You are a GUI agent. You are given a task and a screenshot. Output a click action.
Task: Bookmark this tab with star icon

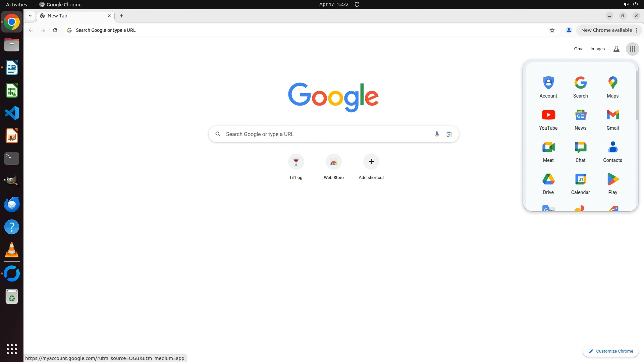pyautogui.click(x=552, y=30)
